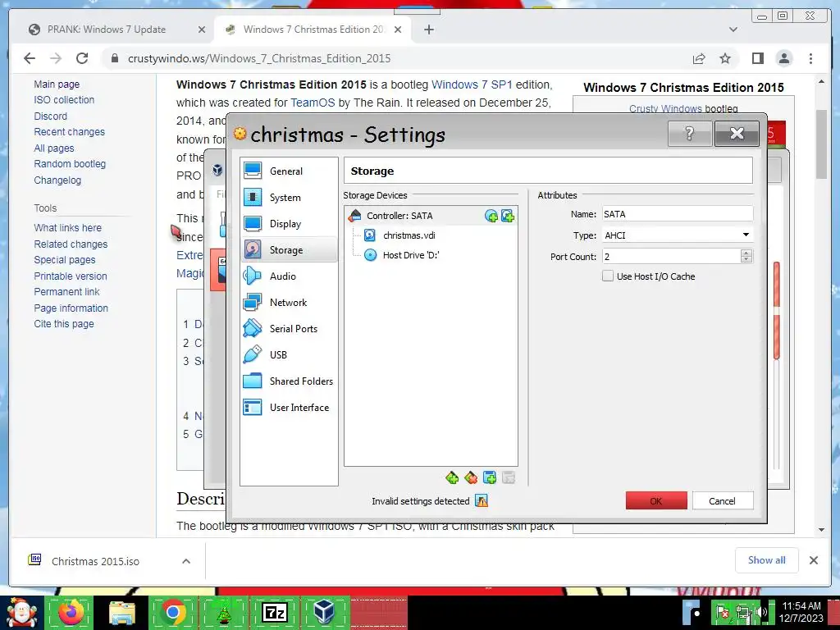The image size is (840, 630).
Task: Open Printable version sidebar link
Action: coord(71,276)
